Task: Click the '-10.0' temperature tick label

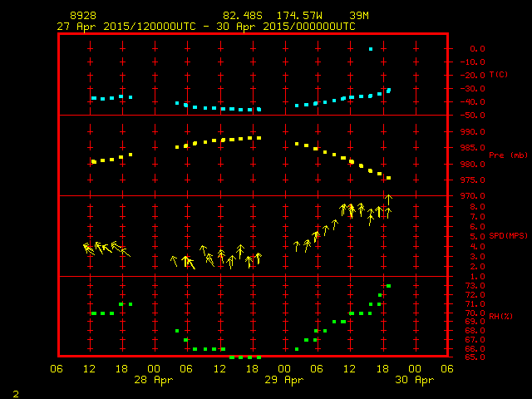Action: pyautogui.click(x=473, y=62)
